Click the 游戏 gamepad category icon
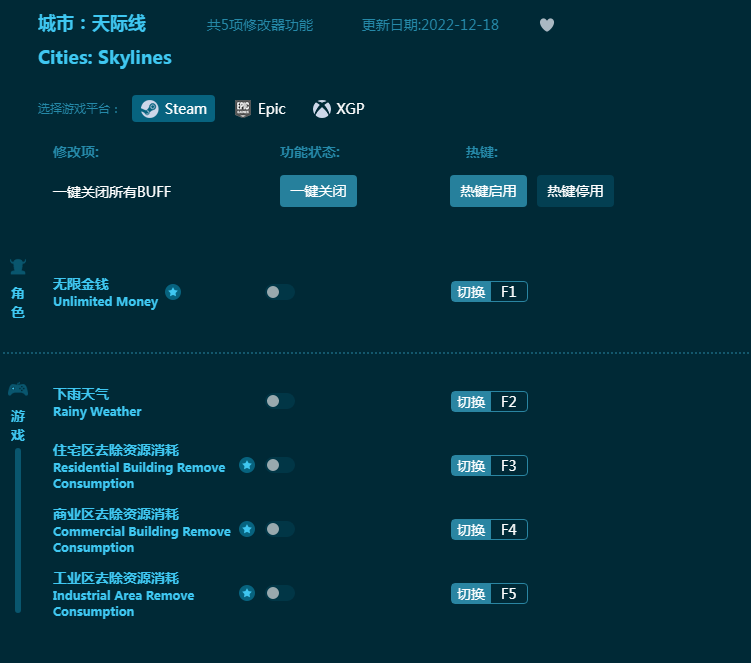Viewport: 751px width, 663px height. pos(18,389)
